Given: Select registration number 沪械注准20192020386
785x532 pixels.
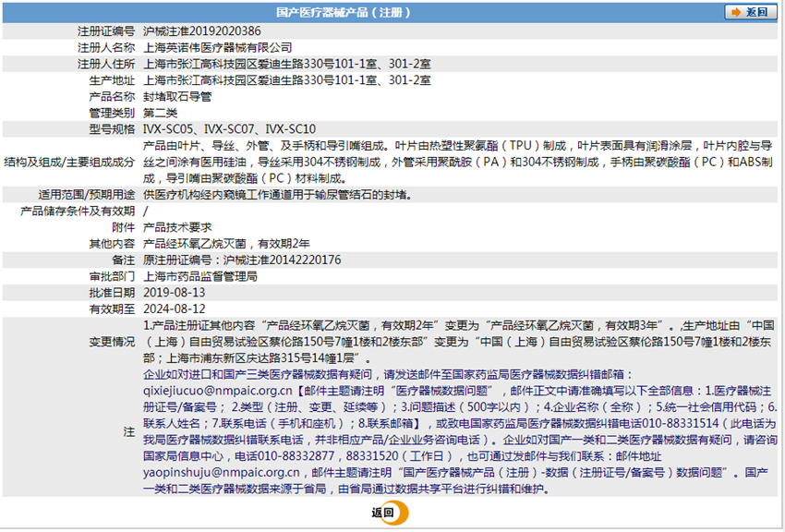Looking at the screenshot, I should click(x=201, y=31).
